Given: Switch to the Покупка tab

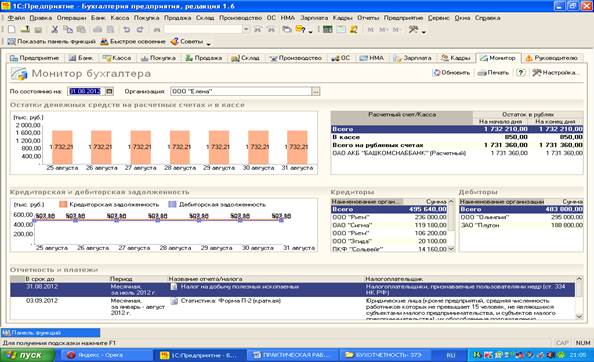Looking at the screenshot, I should 158,58.
